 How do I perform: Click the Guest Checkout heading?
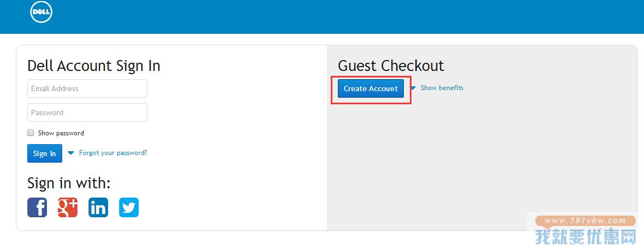(391, 66)
